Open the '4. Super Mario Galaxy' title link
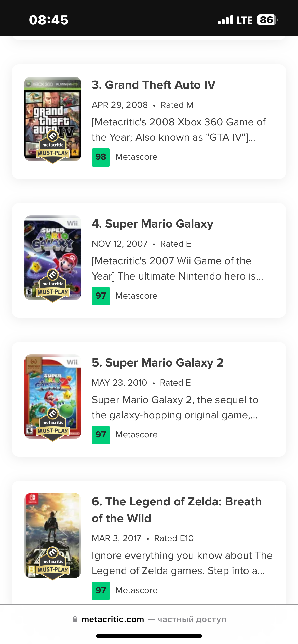Image resolution: width=298 pixels, height=644 pixels. point(153,224)
